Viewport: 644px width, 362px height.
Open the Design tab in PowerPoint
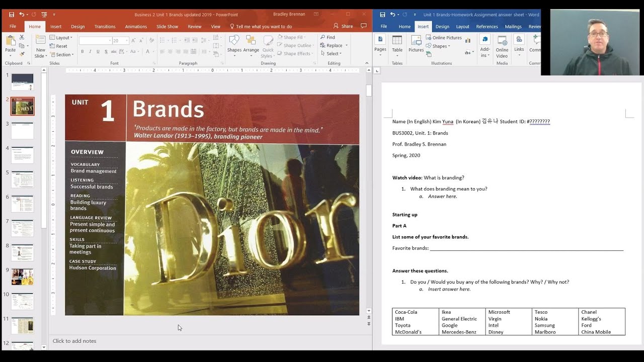pos(77,27)
